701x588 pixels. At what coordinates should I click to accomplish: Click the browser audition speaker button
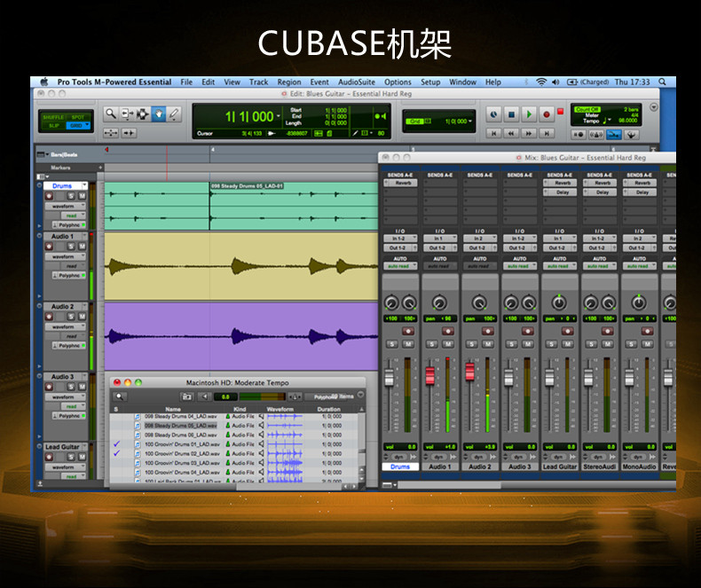pyautogui.click(x=204, y=396)
